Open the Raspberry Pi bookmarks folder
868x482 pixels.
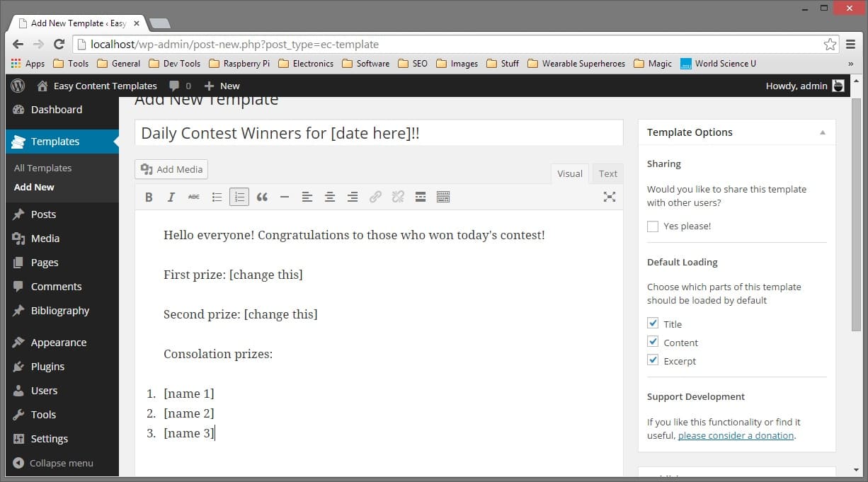pyautogui.click(x=239, y=64)
